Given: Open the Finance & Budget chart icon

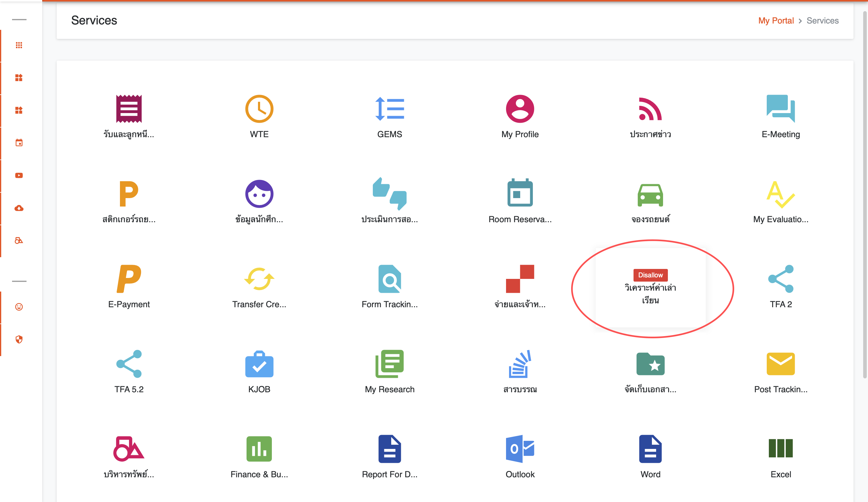Looking at the screenshot, I should click(259, 448).
